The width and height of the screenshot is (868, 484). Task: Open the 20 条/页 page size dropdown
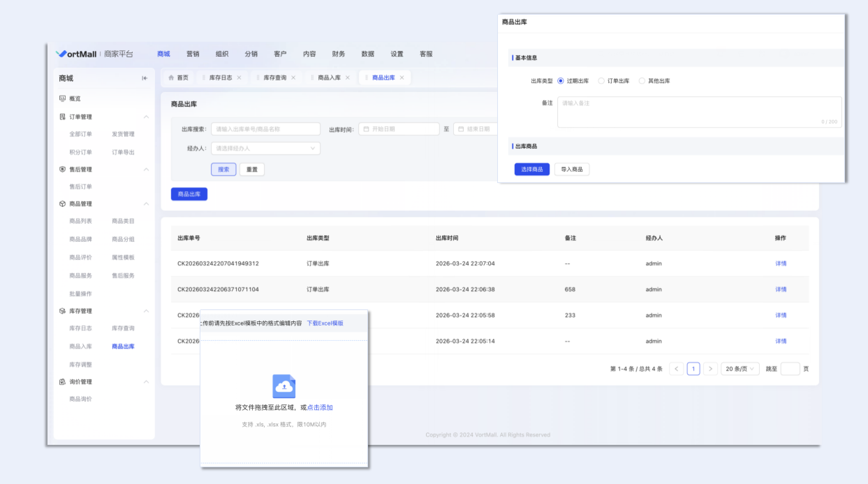[740, 369]
